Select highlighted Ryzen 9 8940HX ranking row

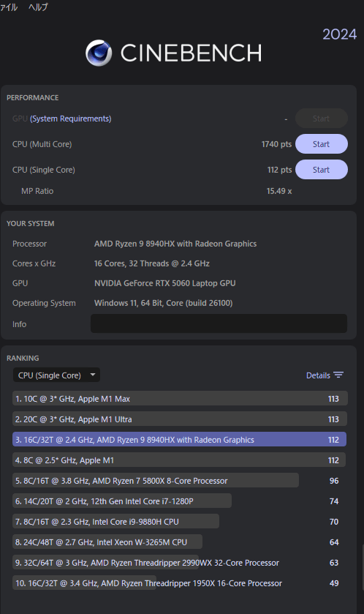tap(180, 439)
